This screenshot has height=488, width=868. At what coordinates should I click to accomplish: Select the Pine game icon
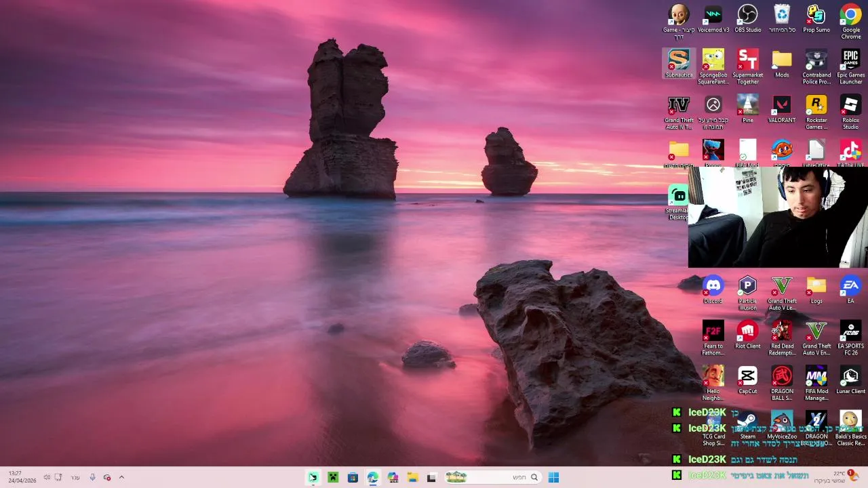pyautogui.click(x=747, y=109)
